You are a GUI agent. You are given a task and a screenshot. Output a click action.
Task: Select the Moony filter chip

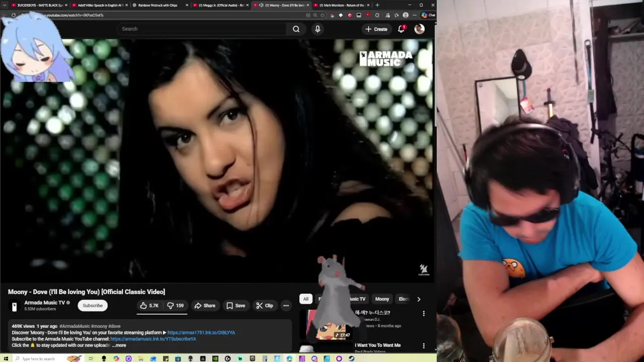click(382, 299)
